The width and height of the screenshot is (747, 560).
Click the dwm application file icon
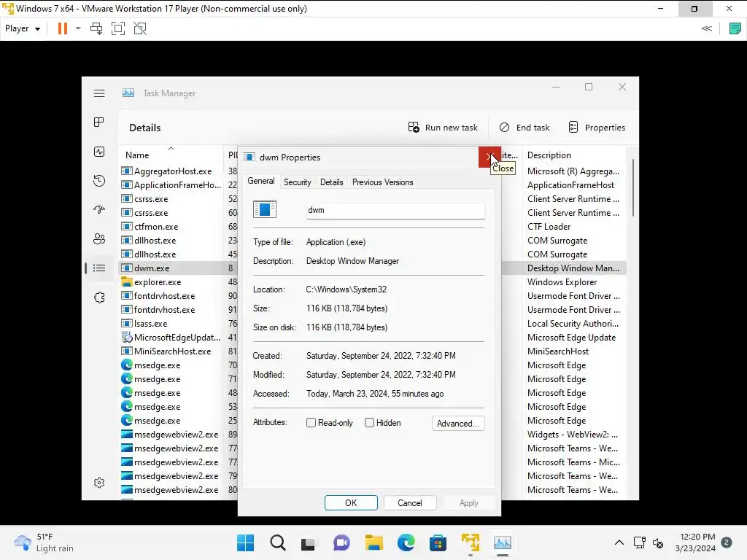pos(264,209)
